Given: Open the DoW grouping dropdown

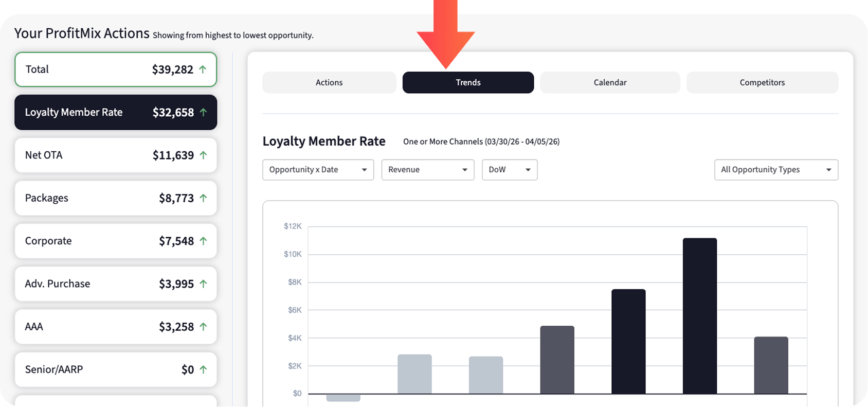Looking at the screenshot, I should click(x=509, y=170).
